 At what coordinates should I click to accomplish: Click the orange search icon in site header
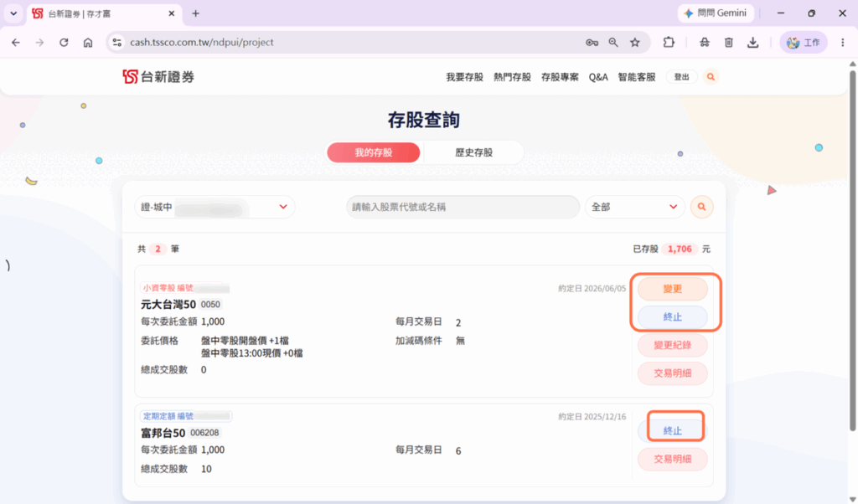pyautogui.click(x=711, y=77)
